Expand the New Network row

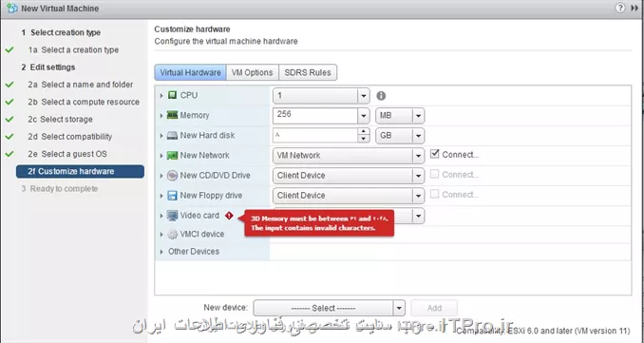161,156
